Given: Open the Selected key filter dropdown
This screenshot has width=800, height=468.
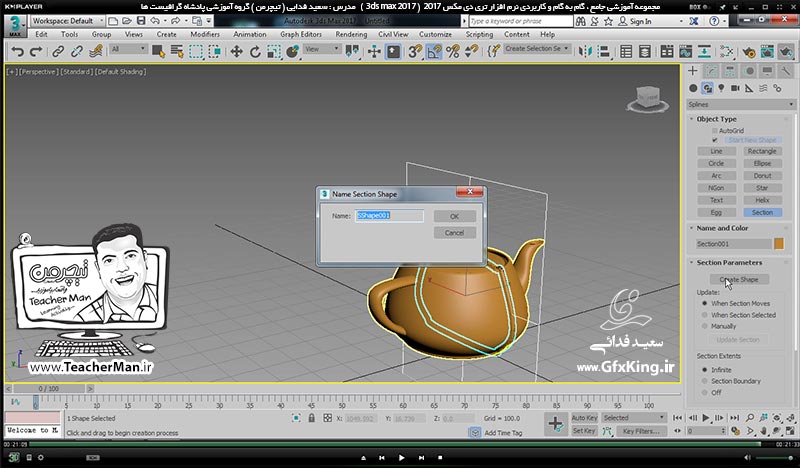Looking at the screenshot, I should [x=634, y=417].
